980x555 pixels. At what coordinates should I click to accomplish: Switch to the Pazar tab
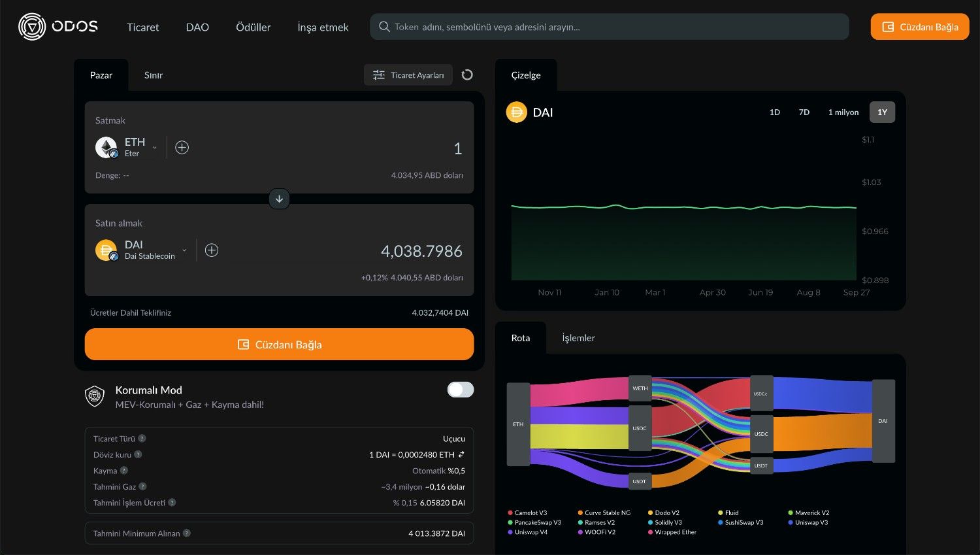click(101, 75)
